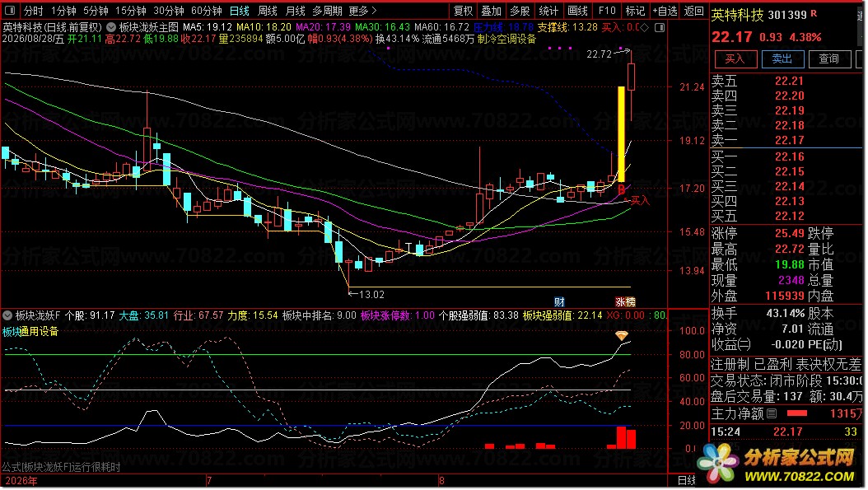Click the 外盘 value 115939
Viewport: 868px width, 490px height.
(x=784, y=296)
